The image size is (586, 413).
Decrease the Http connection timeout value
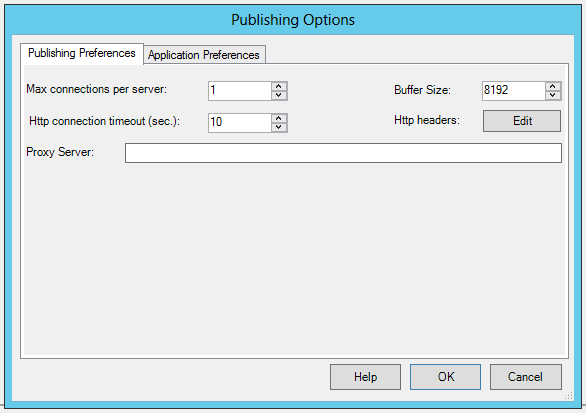click(279, 127)
